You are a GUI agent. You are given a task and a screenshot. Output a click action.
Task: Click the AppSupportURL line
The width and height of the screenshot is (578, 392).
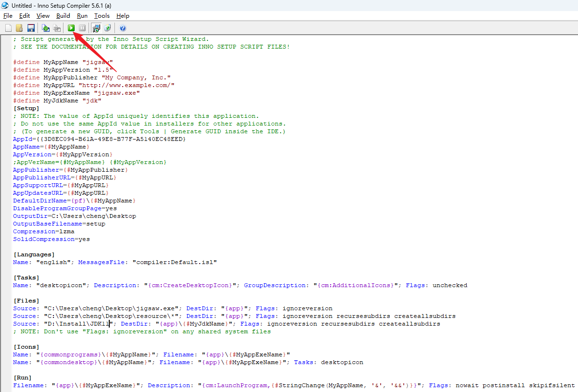tap(61, 185)
